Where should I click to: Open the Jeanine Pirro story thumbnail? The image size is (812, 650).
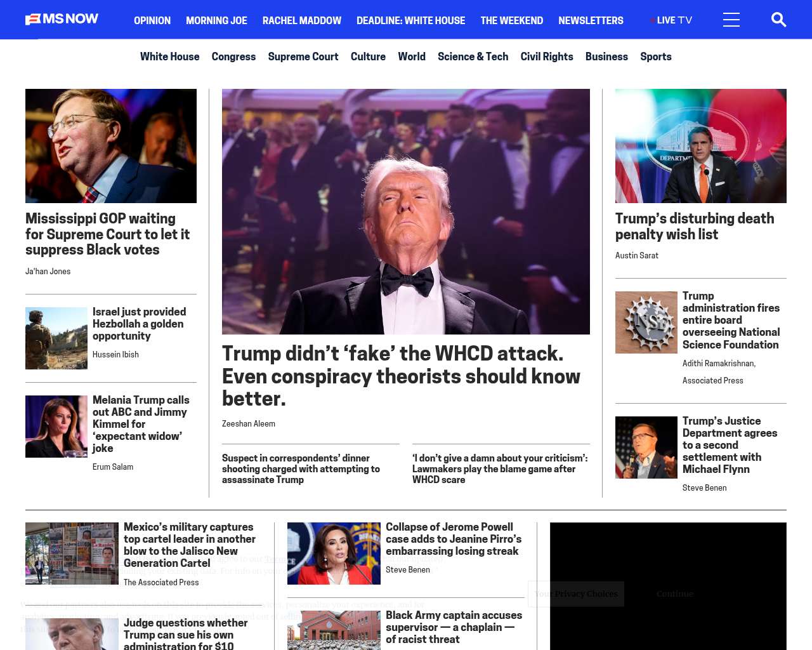(x=334, y=554)
